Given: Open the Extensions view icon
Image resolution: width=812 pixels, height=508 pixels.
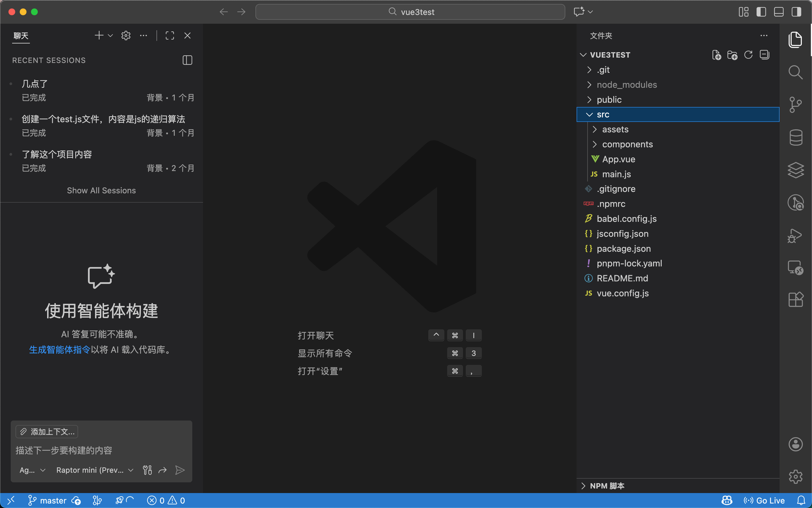Looking at the screenshot, I should click(795, 300).
